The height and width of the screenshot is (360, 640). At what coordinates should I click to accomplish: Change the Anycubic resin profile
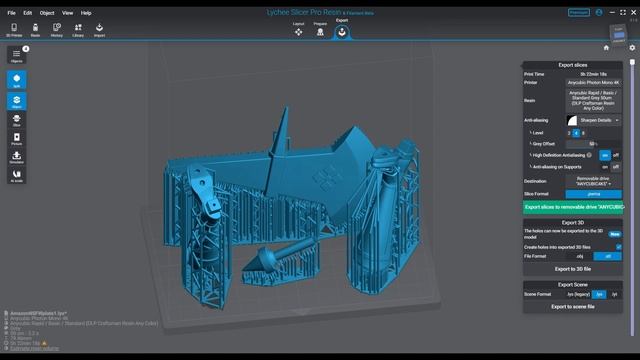[593, 101]
